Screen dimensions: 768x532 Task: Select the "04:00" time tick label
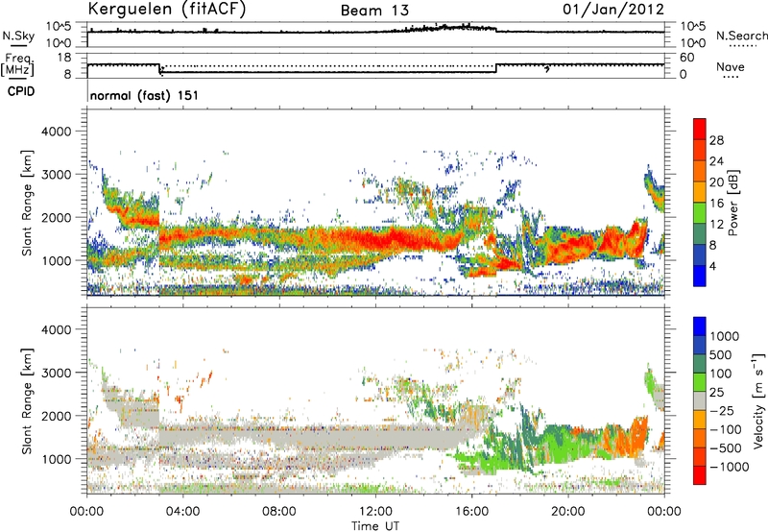click(x=182, y=512)
